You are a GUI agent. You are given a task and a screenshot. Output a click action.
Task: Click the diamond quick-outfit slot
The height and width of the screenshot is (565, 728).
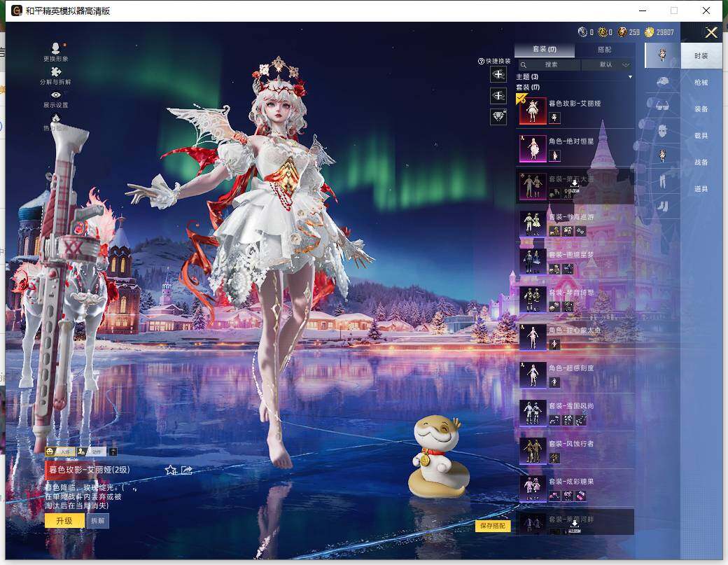coord(498,116)
